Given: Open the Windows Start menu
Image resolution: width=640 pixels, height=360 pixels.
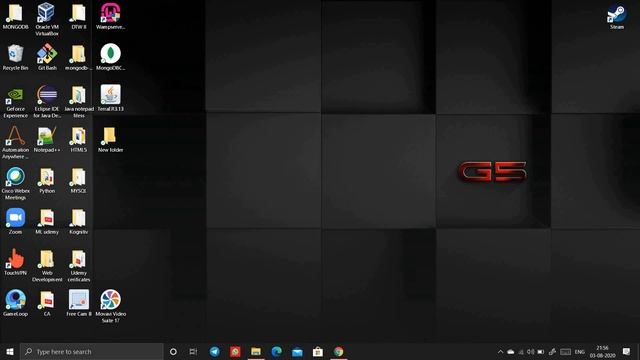Looking at the screenshot, I should (x=10, y=351).
